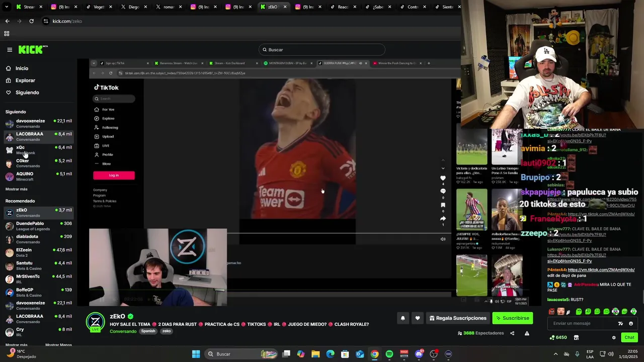Switch to the Reacc TikTok browser tab

(x=343, y=7)
